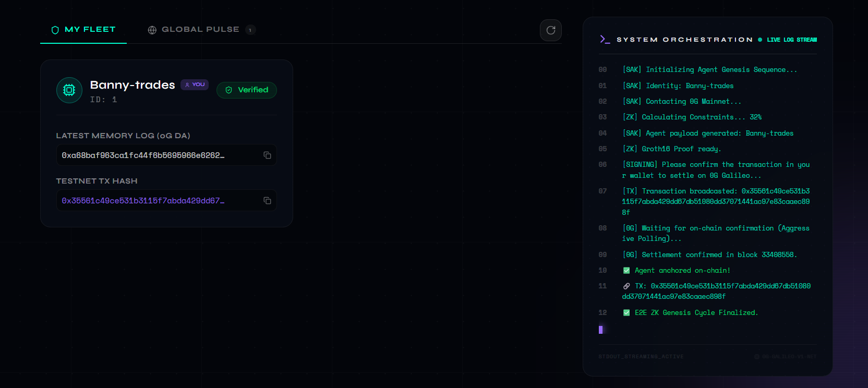The image size is (868, 388).
Task: Click the 'Agent anchored on-chain!' log text
Action: click(682, 271)
